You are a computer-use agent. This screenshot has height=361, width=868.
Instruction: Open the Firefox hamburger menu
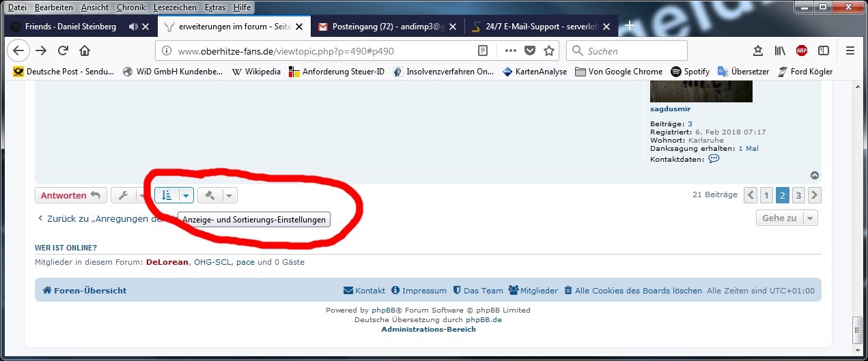click(850, 50)
